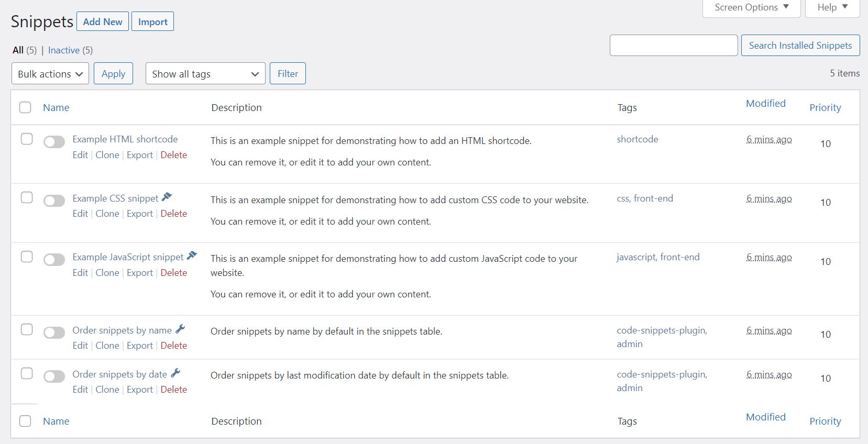This screenshot has height=444, width=868.
Task: Delete the Order snippets by name snippet
Action: 173,346
